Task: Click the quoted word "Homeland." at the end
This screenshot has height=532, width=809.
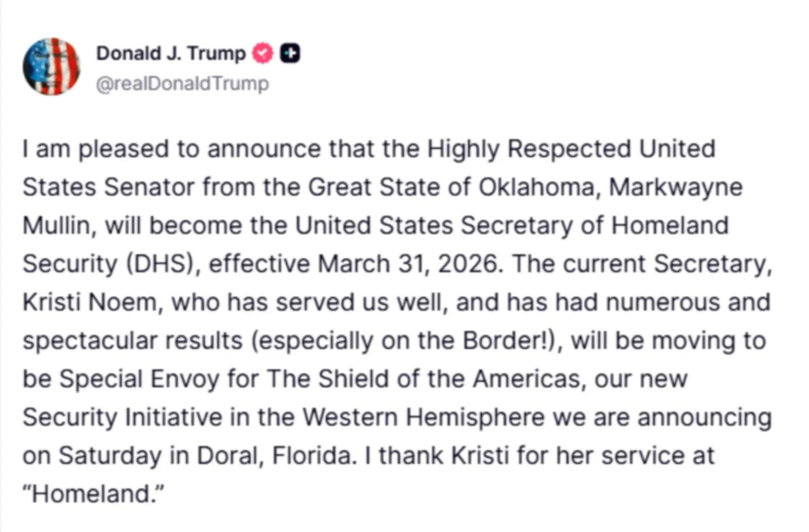Action: (x=94, y=494)
